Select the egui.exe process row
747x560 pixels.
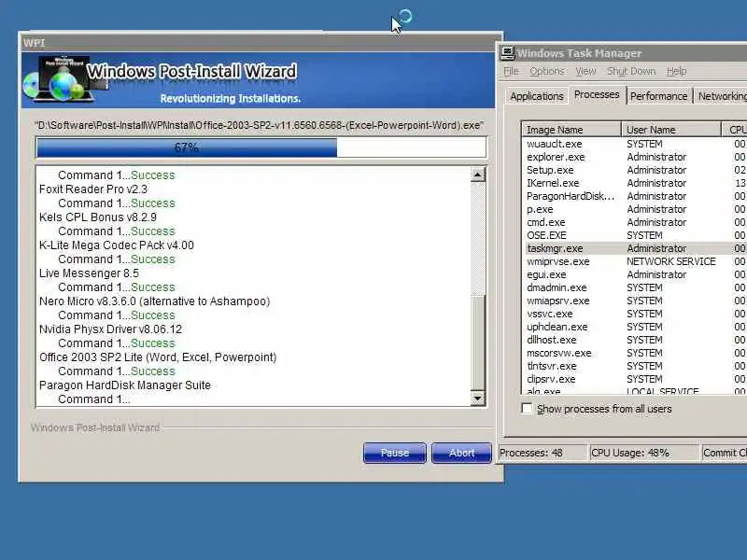[x=634, y=274]
